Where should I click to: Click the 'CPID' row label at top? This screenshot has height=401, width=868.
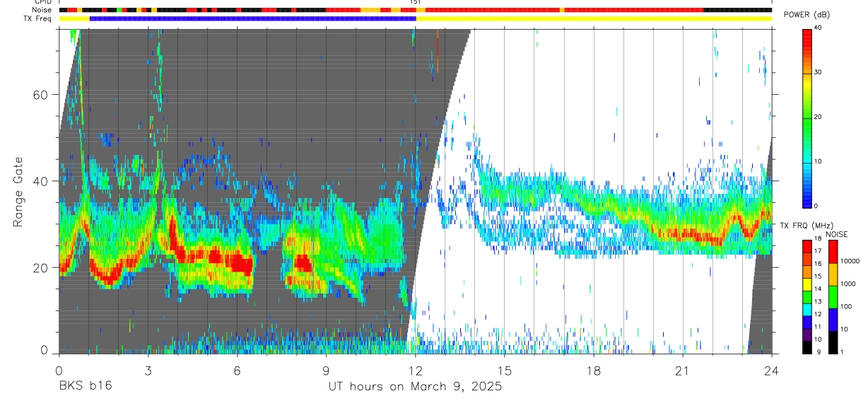click(x=43, y=2)
